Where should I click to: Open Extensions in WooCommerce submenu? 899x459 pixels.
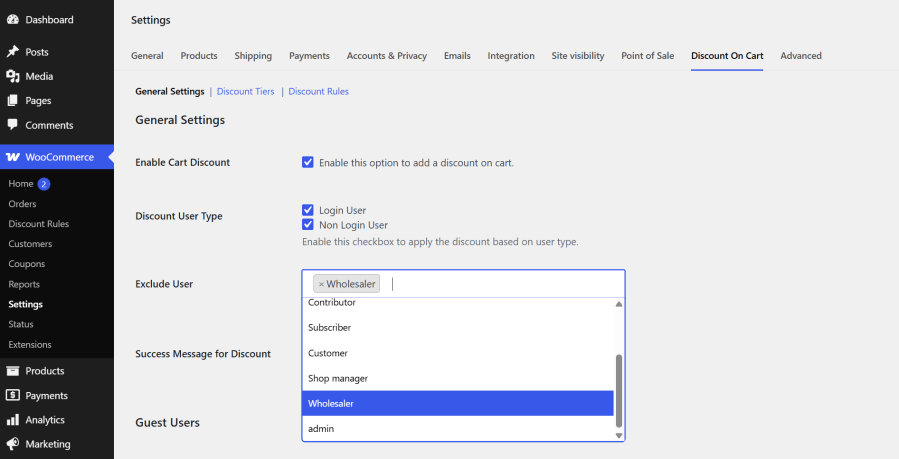(30, 344)
